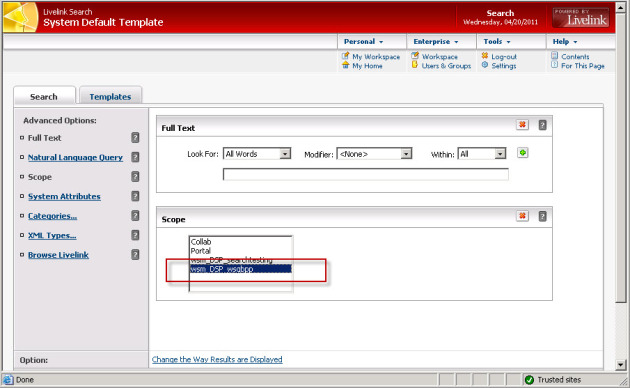Open help for System Attributes option
This screenshot has width=630, height=388.
point(135,196)
